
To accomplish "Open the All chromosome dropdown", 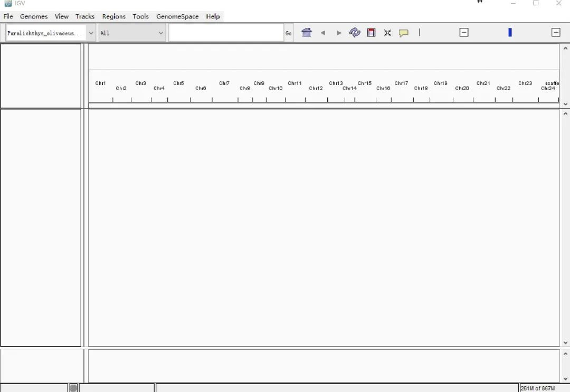I will tap(132, 33).
